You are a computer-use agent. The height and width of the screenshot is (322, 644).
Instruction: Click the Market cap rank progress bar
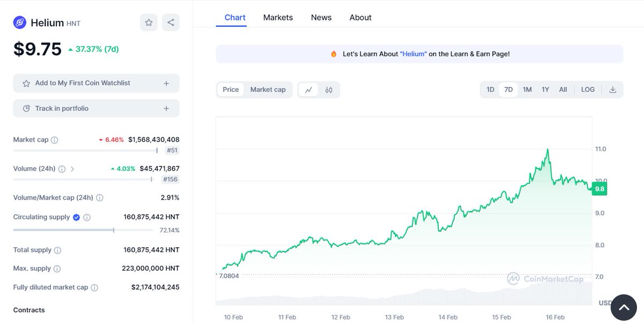(x=85, y=151)
